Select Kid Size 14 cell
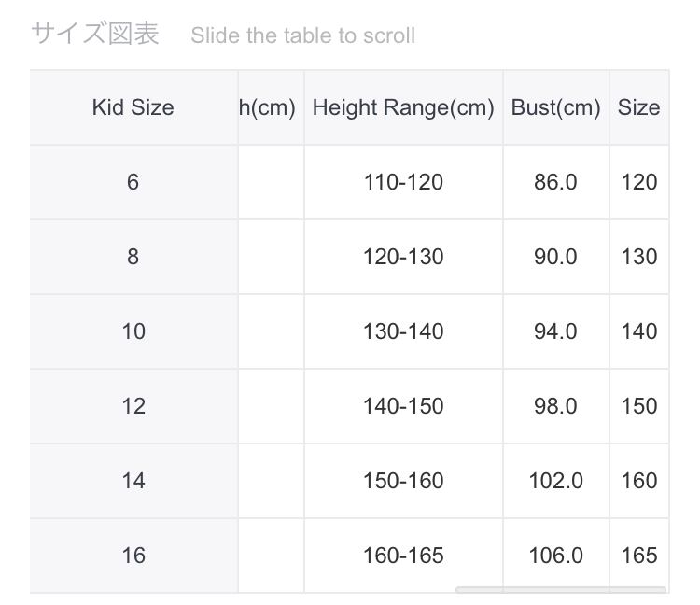This screenshot has height=605, width=700. coord(133,481)
